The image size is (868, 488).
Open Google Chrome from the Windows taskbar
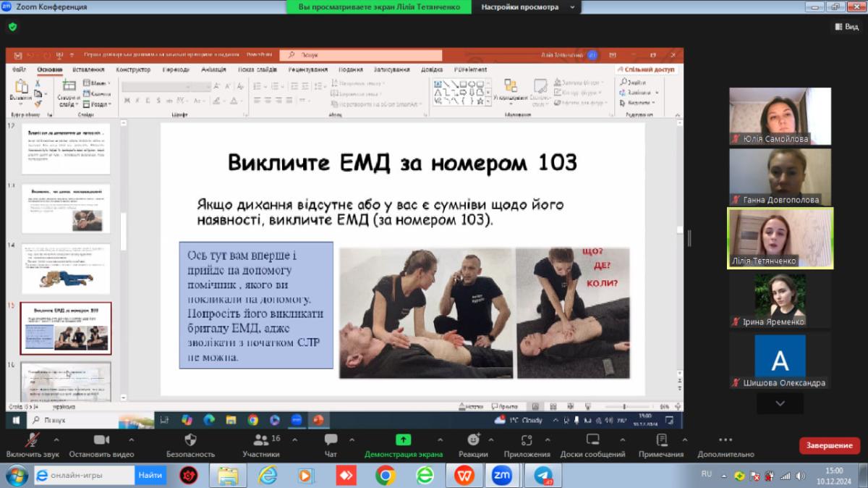(385, 476)
